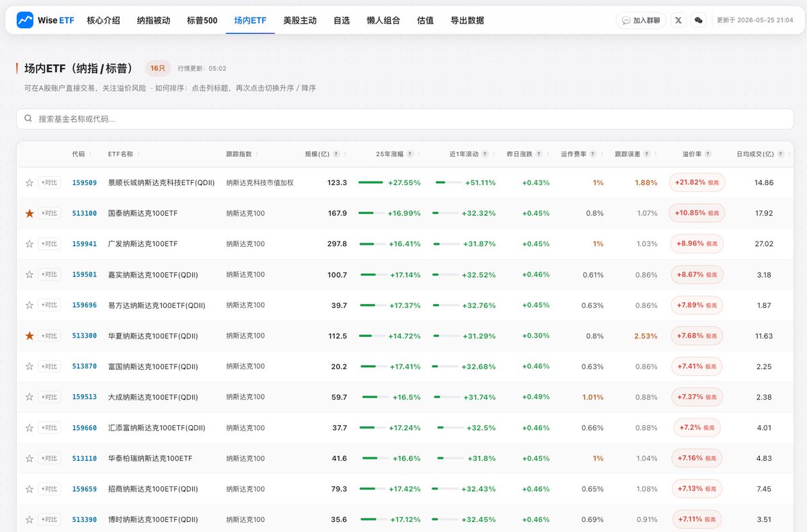Switch to the 纳指被动 tab

point(153,20)
